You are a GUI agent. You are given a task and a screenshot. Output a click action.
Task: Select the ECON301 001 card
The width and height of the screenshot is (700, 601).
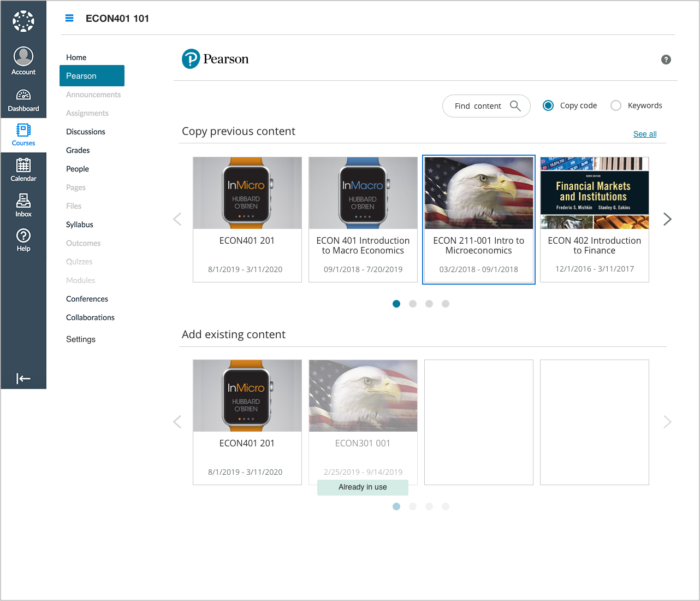(x=363, y=422)
